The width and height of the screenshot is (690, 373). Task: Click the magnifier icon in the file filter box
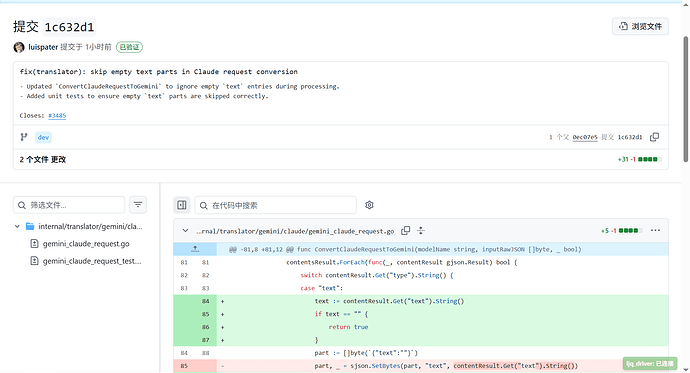[22, 205]
